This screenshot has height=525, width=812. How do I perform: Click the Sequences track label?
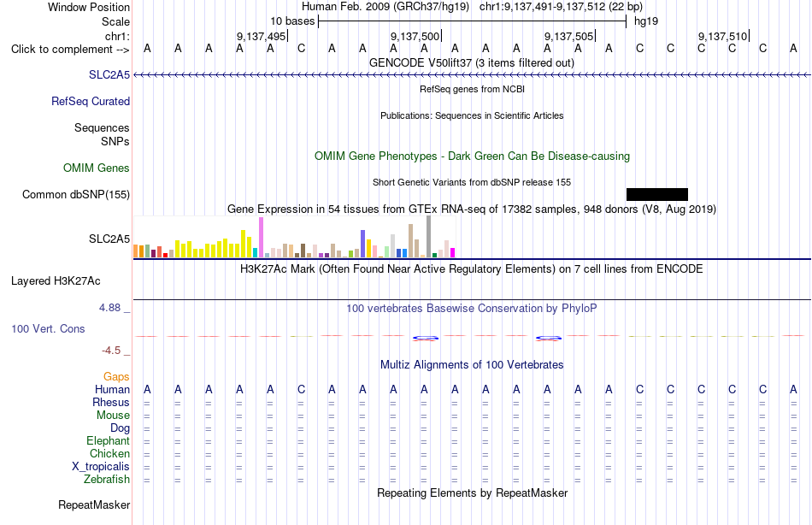click(102, 127)
